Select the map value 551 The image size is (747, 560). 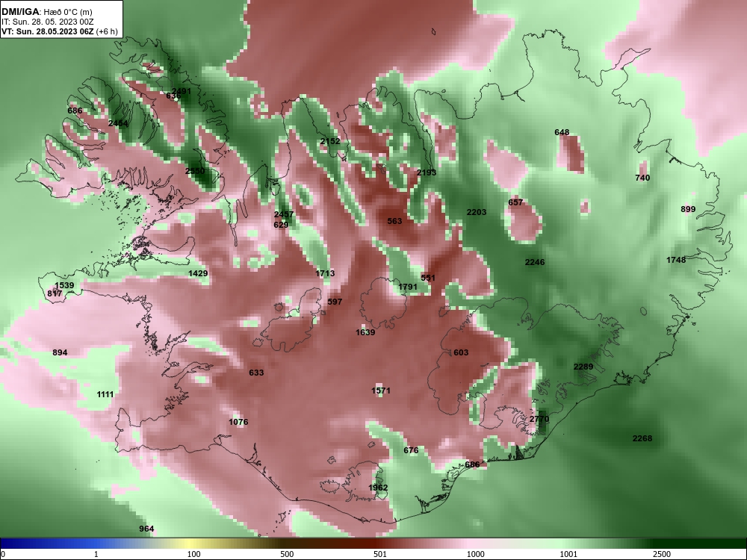(428, 278)
